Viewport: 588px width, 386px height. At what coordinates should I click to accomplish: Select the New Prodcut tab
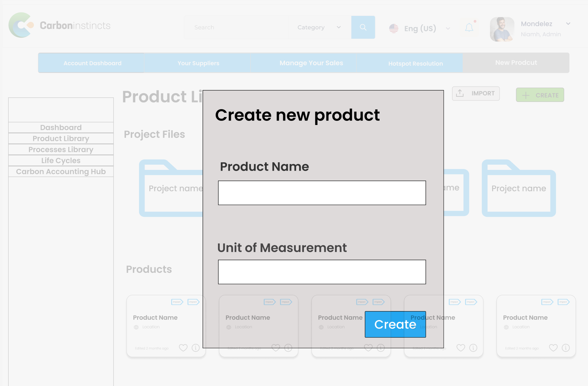click(x=516, y=62)
